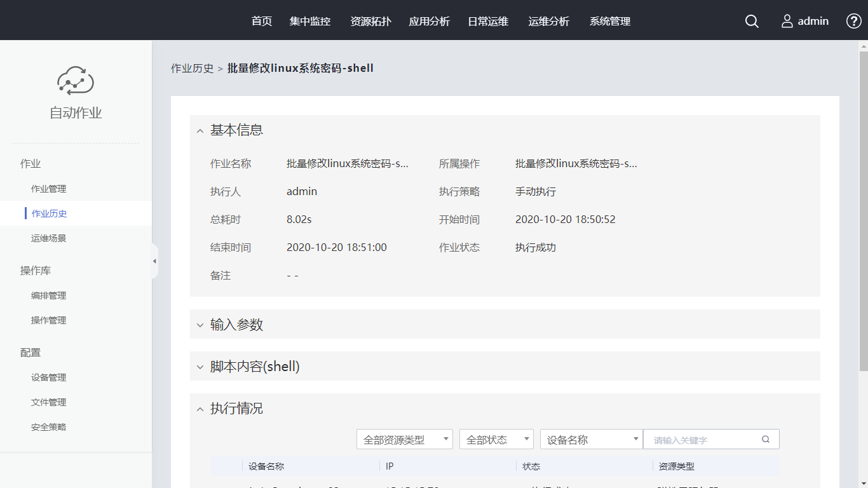
Task: Click the 自动作业 cloud logo icon
Action: [76, 80]
